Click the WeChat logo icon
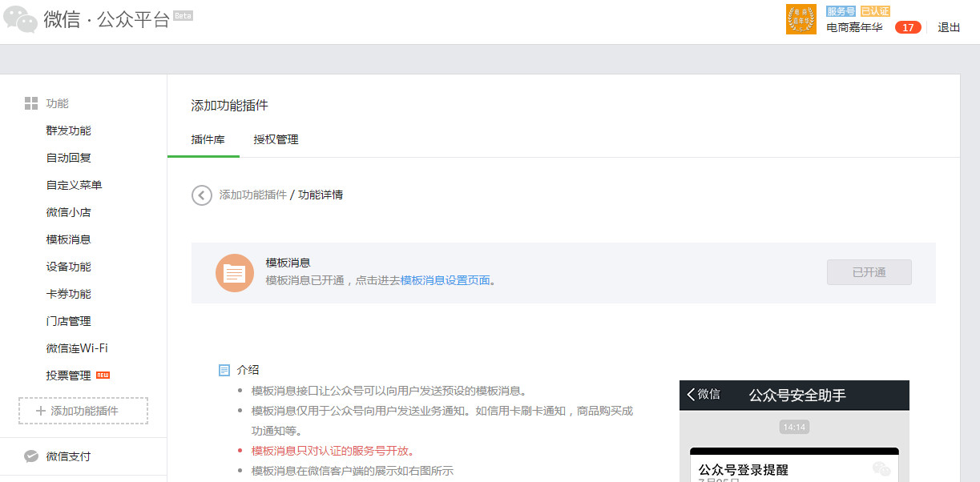This screenshot has width=980, height=482. pyautogui.click(x=20, y=19)
